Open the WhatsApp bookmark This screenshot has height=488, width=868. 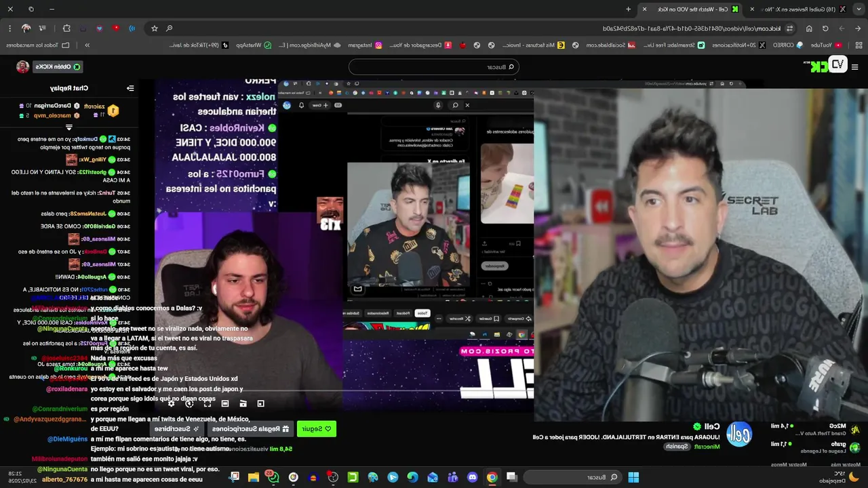click(254, 45)
